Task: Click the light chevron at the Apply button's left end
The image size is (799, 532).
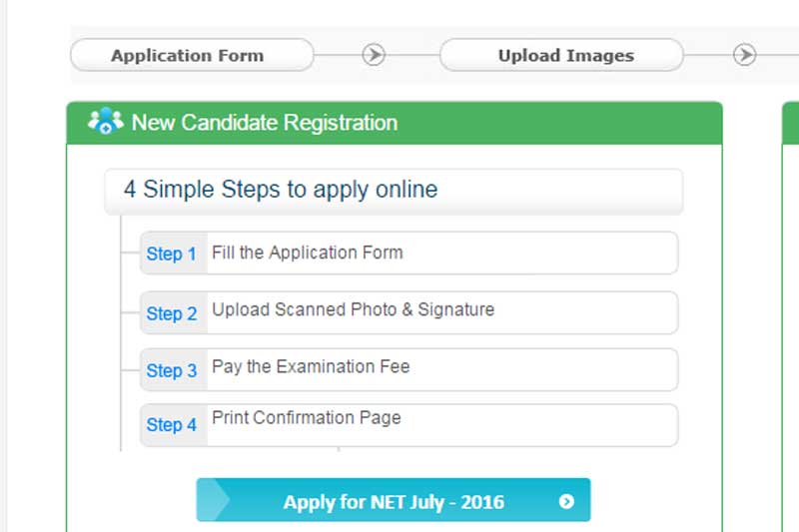Action: tap(212, 500)
